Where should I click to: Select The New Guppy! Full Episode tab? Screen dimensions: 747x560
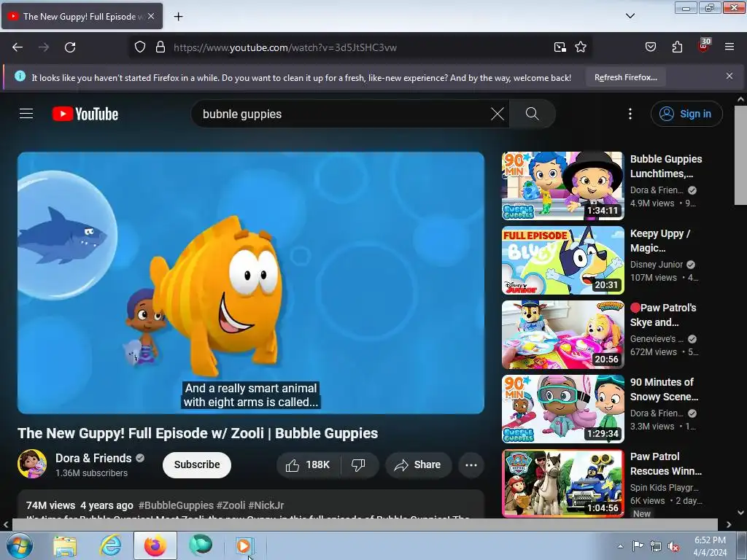(x=82, y=17)
